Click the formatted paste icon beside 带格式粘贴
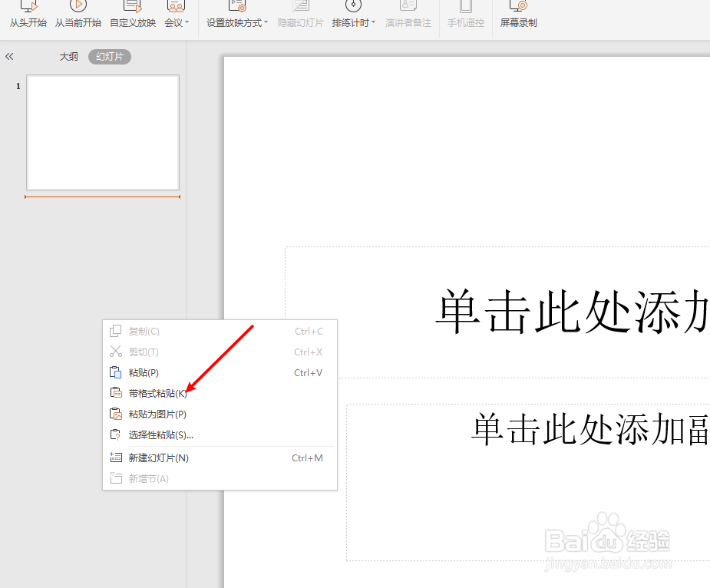 (116, 393)
